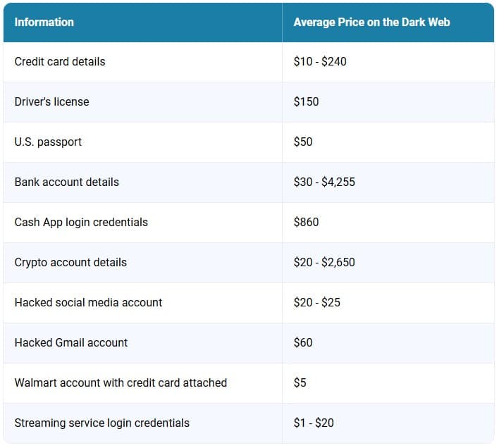Click the "$1 - $20" streaming price cell

click(314, 423)
